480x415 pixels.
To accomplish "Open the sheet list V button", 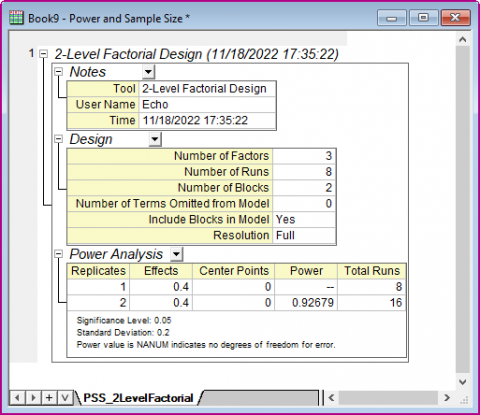I will click(x=65, y=398).
